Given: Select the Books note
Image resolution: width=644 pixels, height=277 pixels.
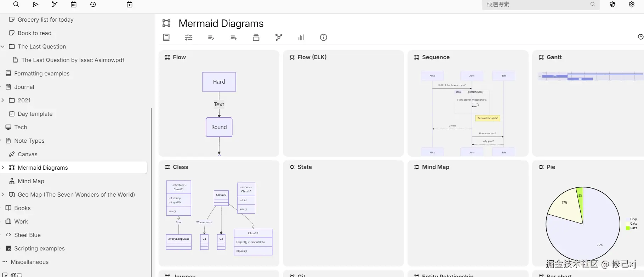Looking at the screenshot, I should (22, 208).
